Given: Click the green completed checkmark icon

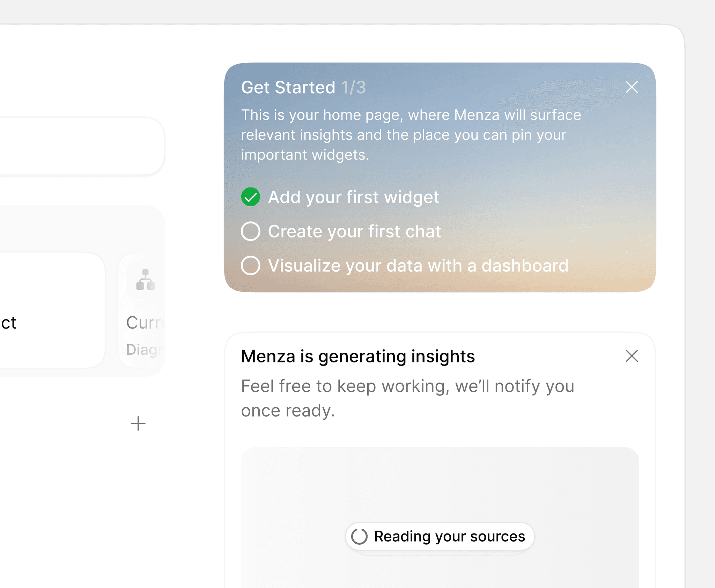Looking at the screenshot, I should 251,197.
